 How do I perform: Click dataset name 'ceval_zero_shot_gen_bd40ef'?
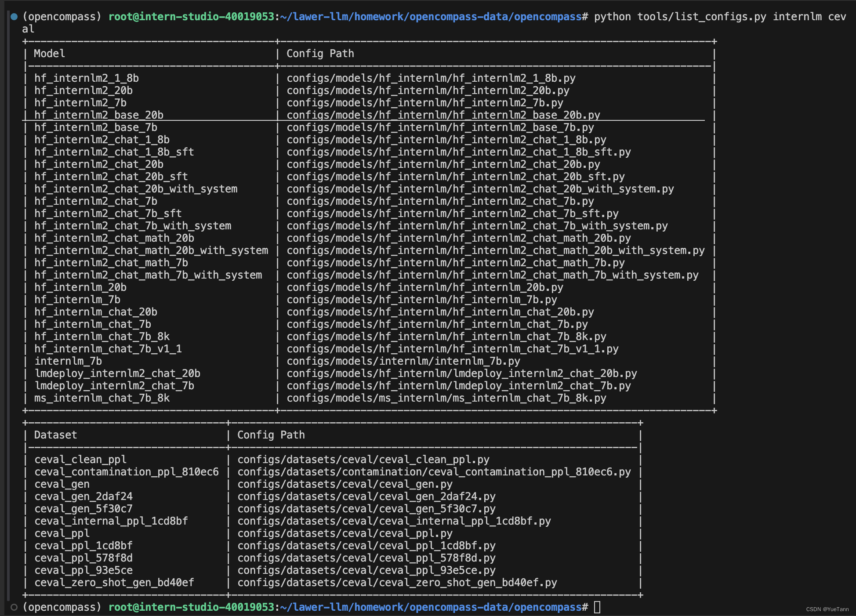(114, 583)
